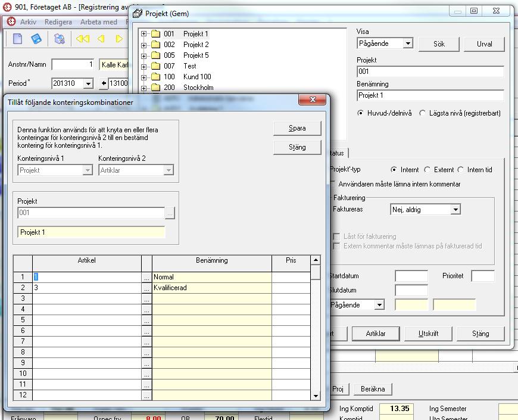
Task: Click Spara in konteringskombinationer dialog
Action: pyautogui.click(x=297, y=128)
